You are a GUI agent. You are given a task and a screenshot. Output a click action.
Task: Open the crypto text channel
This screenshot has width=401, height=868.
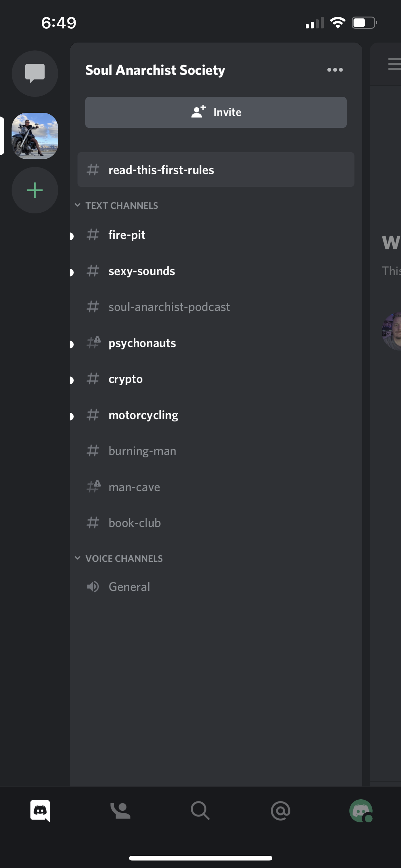216,379
